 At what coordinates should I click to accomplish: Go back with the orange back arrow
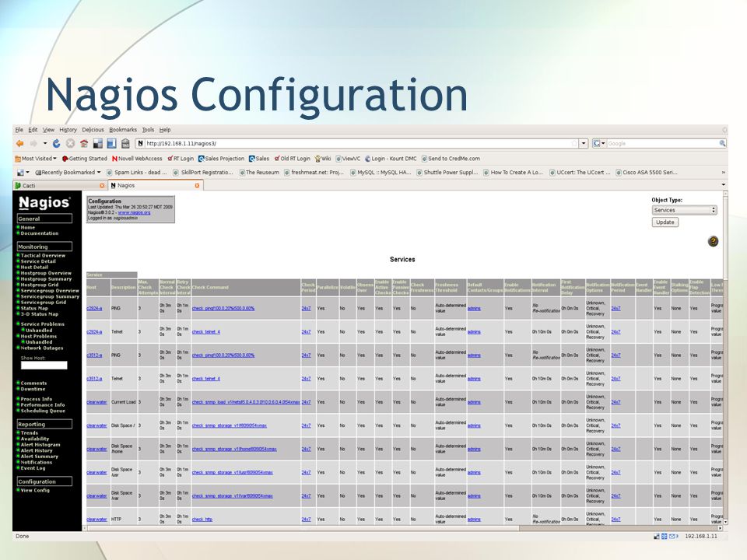pyautogui.click(x=20, y=143)
